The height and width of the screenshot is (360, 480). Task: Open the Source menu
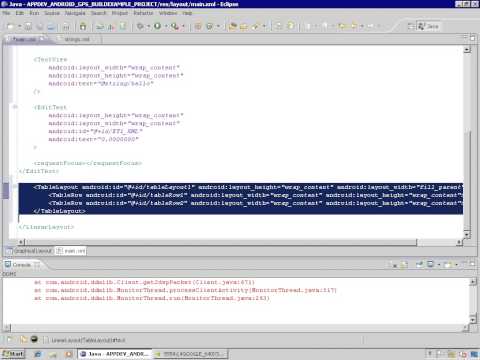(x=52, y=13)
